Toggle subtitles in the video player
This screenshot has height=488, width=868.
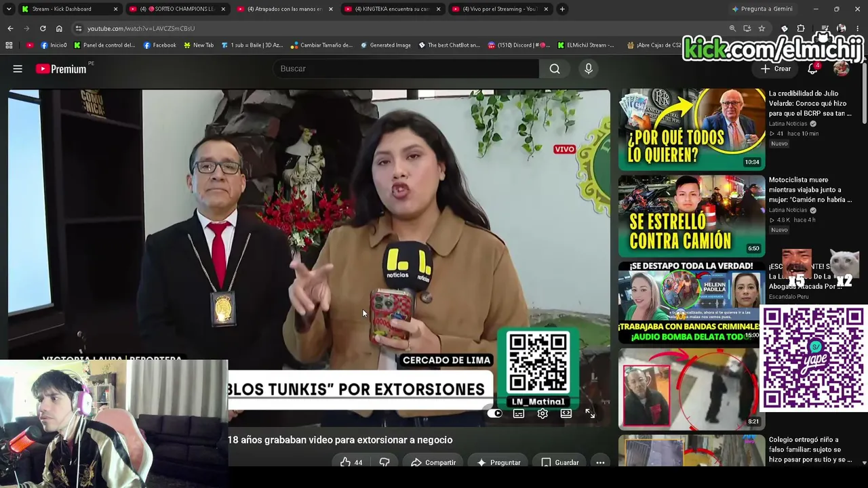pos(519,413)
